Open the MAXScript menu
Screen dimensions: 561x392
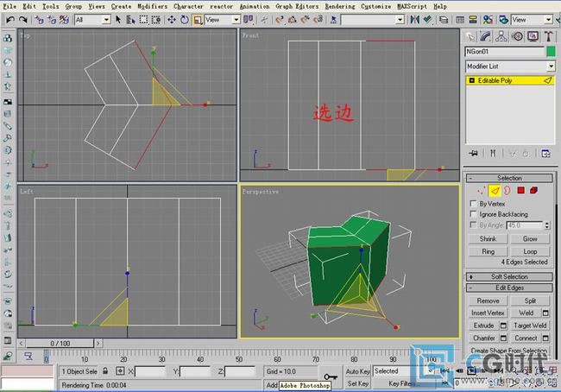tap(412, 6)
